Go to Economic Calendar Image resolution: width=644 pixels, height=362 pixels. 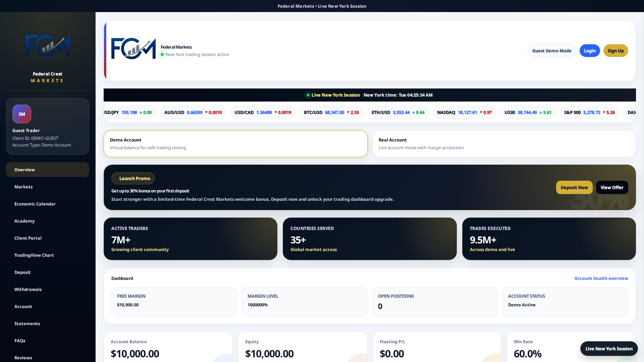point(48,204)
